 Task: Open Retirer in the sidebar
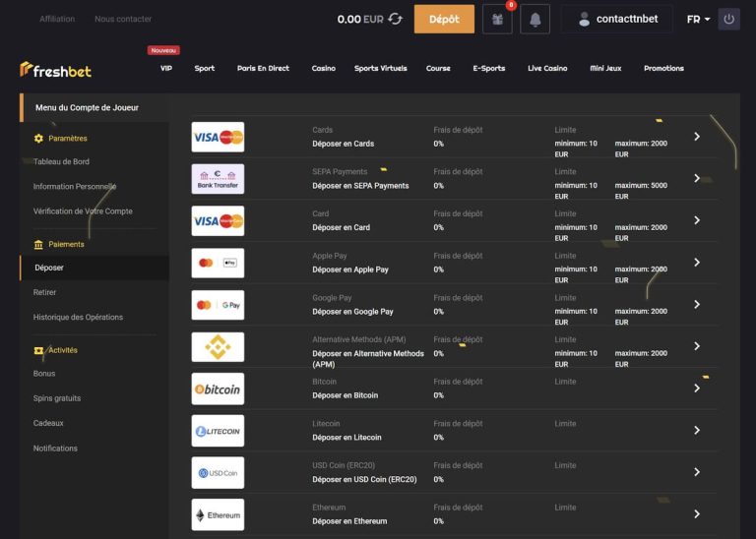pos(44,292)
